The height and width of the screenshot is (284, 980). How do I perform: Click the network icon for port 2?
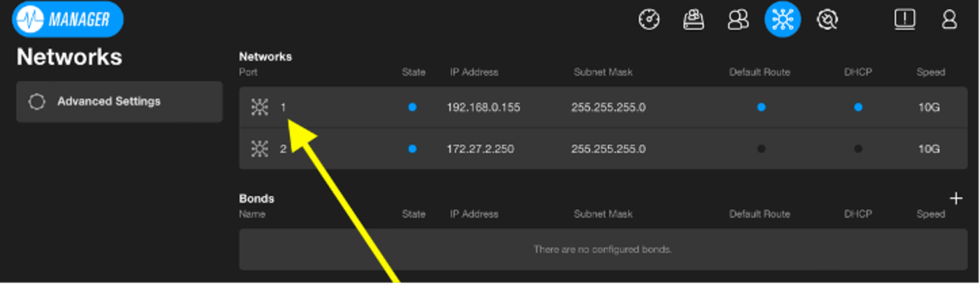coord(260,149)
